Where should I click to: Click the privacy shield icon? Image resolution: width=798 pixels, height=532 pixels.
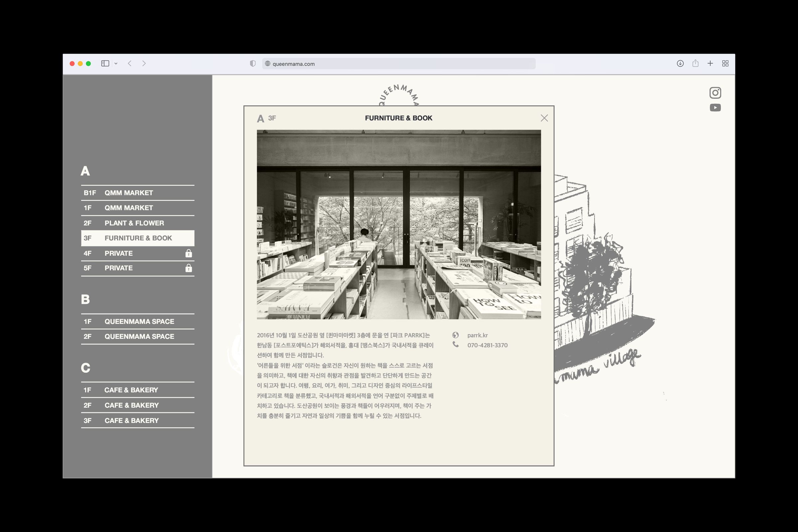pyautogui.click(x=252, y=64)
